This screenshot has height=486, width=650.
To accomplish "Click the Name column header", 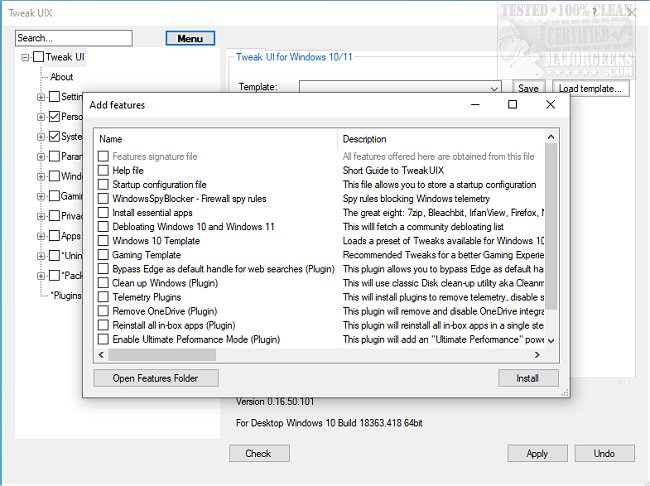I will (214, 139).
